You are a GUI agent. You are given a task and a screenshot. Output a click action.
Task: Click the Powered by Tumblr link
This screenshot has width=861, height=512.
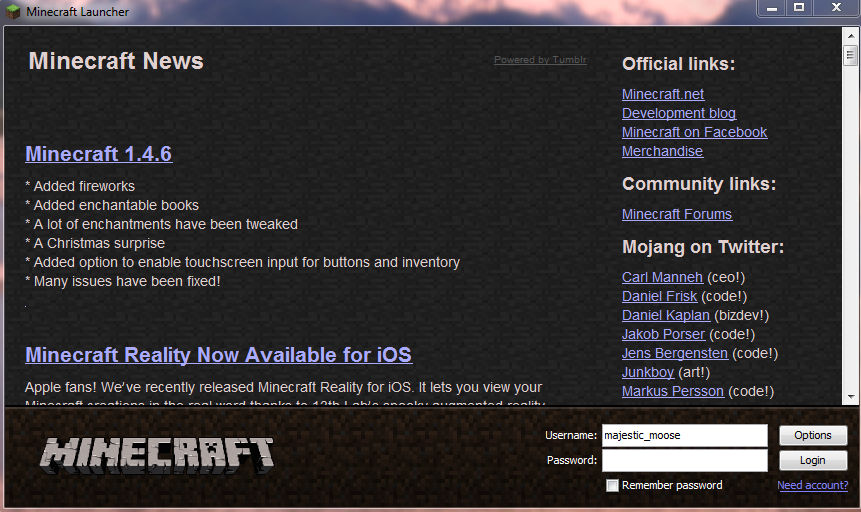coord(540,60)
